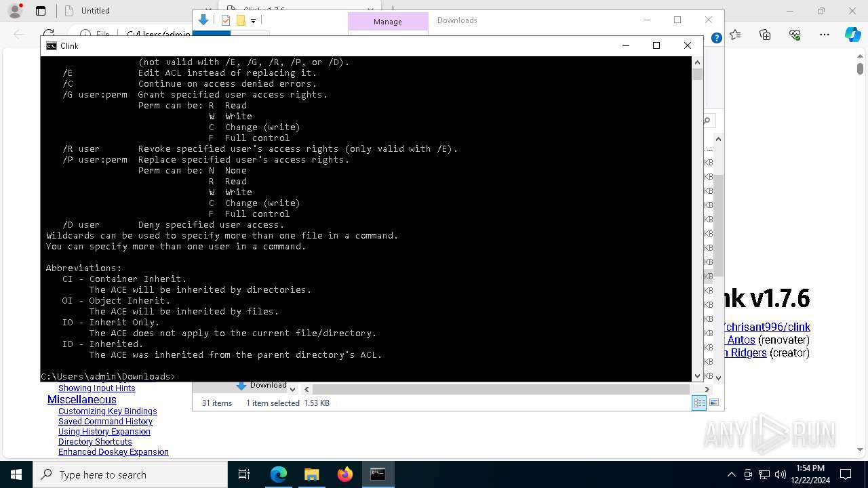This screenshot has height=488, width=868.
Task: Open the Ridgers creator link
Action: click(x=745, y=352)
